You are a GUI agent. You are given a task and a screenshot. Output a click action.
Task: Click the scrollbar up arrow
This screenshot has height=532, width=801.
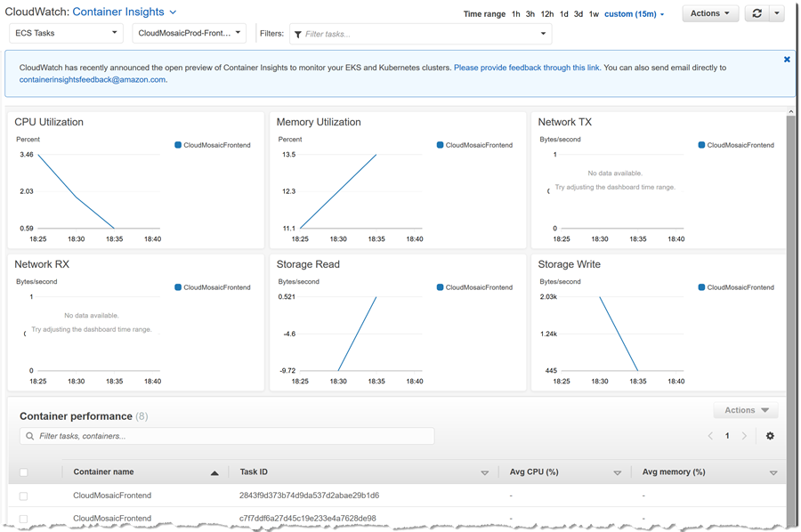791,111
